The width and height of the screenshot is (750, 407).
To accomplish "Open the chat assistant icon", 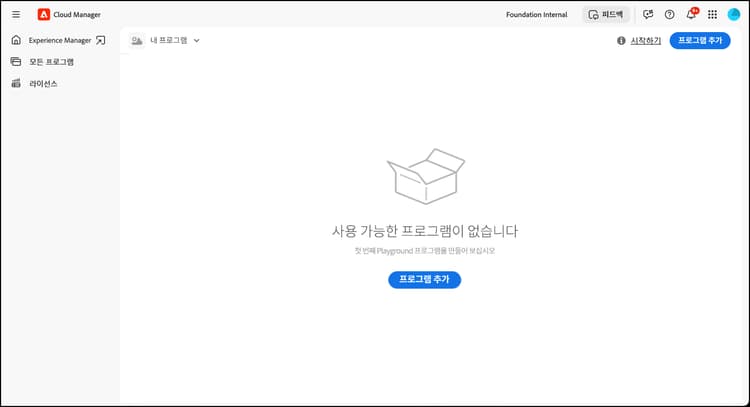I will point(648,14).
